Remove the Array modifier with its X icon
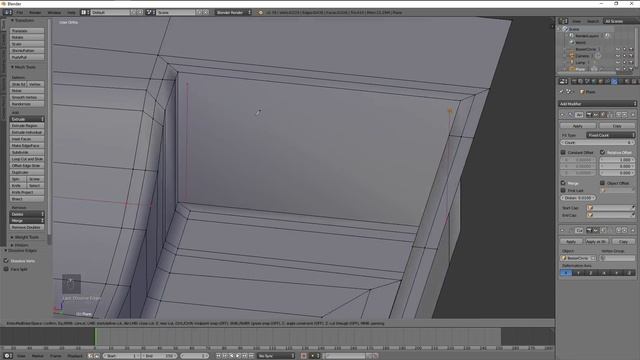 (x=633, y=115)
